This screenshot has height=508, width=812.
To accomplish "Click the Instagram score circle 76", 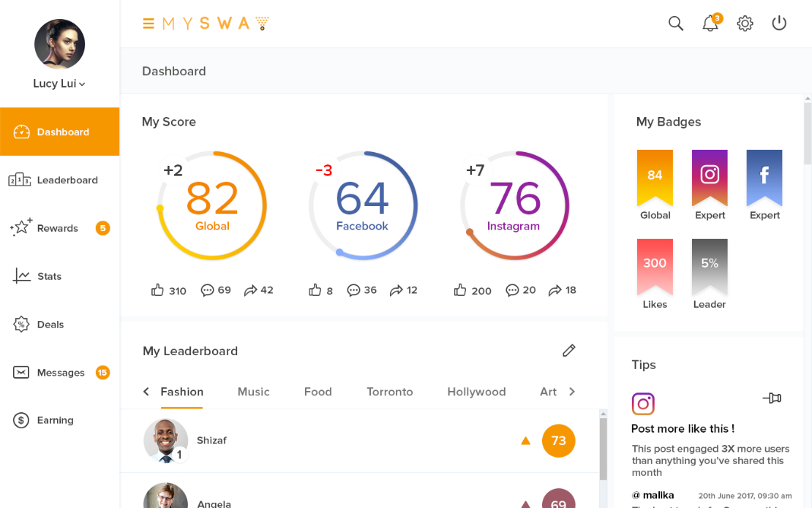I will (x=515, y=205).
